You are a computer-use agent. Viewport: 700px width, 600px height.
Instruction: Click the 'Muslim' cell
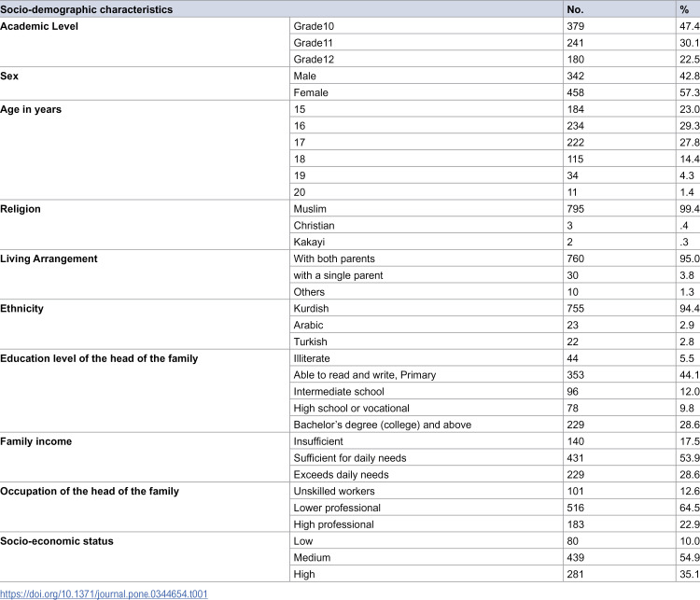(x=310, y=209)
